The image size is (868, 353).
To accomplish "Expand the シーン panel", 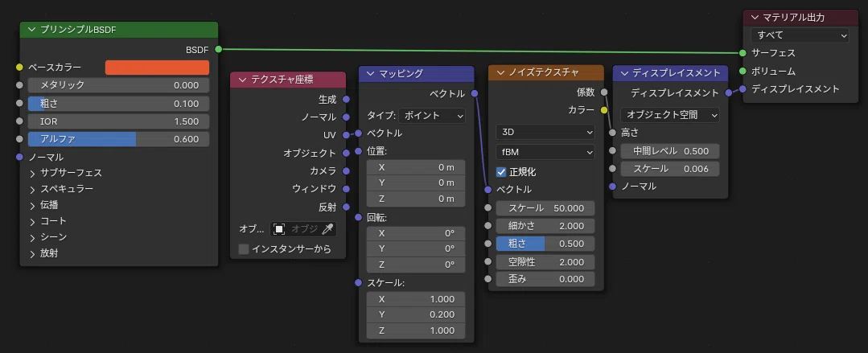I will [33, 237].
